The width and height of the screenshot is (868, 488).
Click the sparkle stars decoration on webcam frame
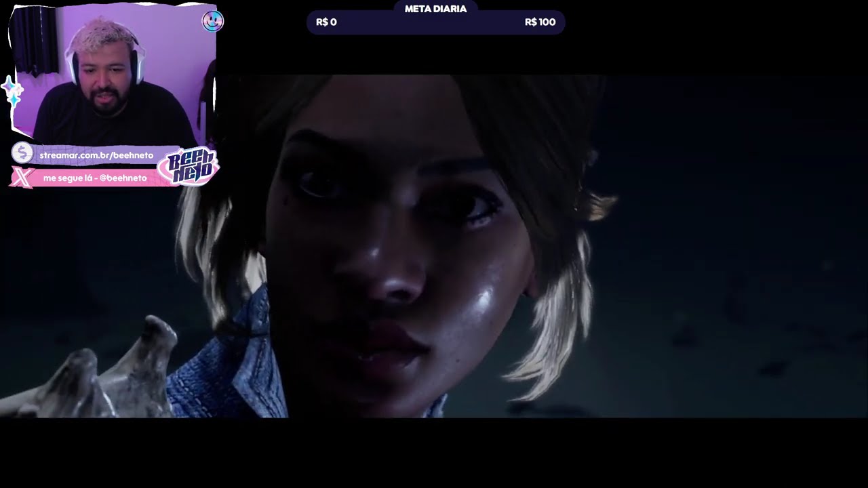[12, 91]
